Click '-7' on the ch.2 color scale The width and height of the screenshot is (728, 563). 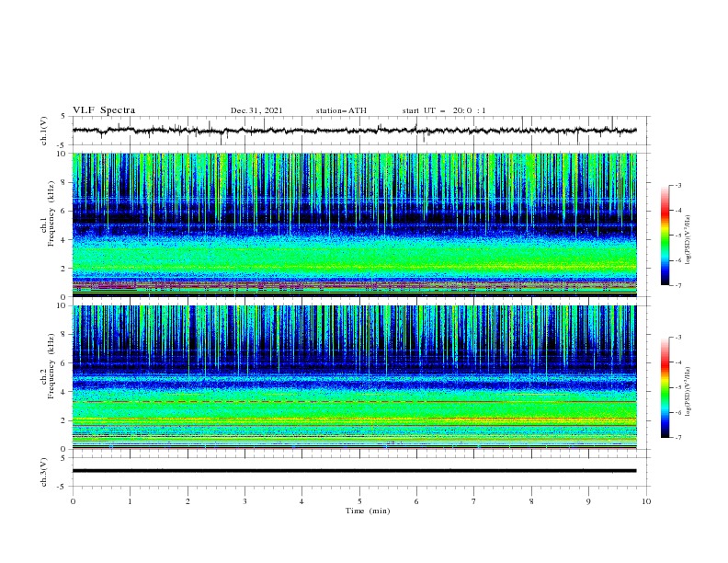[677, 438]
